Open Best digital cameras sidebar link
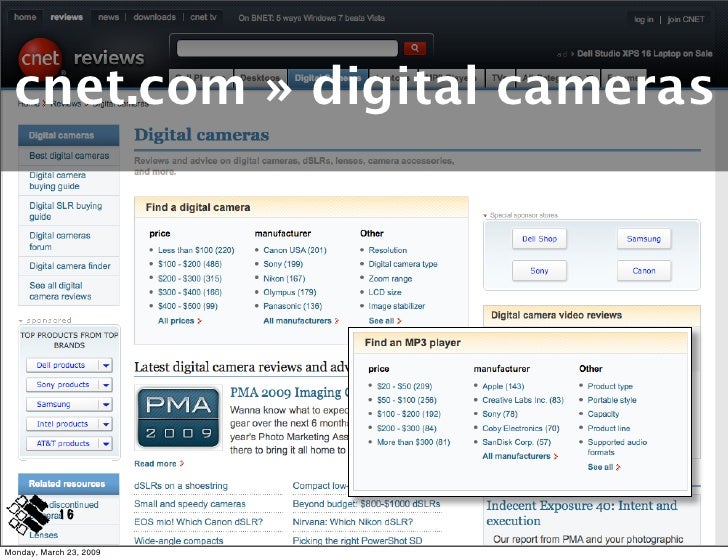728x560 pixels. point(69,156)
